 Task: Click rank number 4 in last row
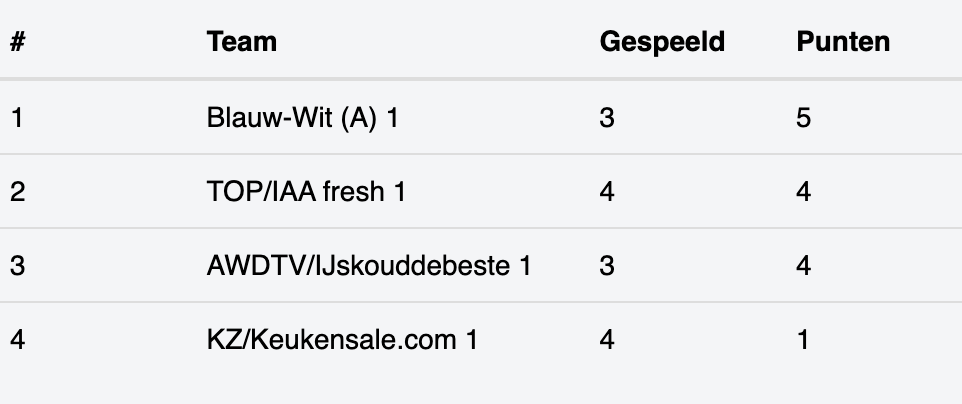pos(17,340)
